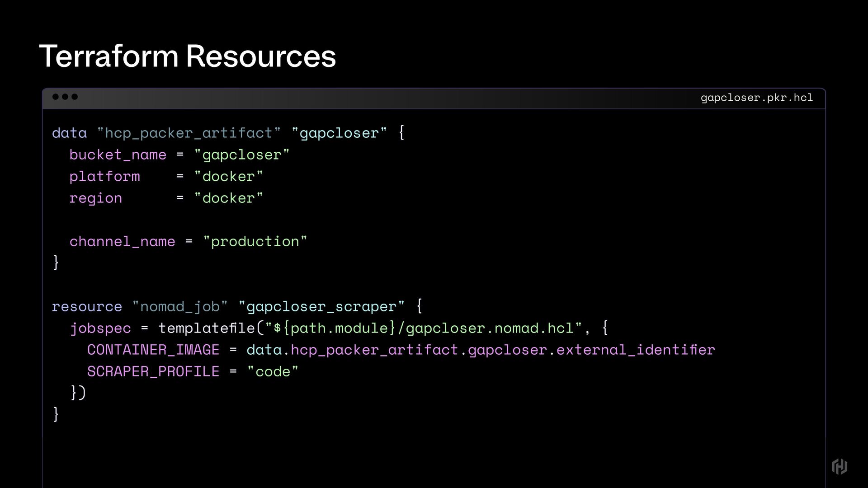Click the "code" string value
The height and width of the screenshot is (488, 868).
[273, 371]
